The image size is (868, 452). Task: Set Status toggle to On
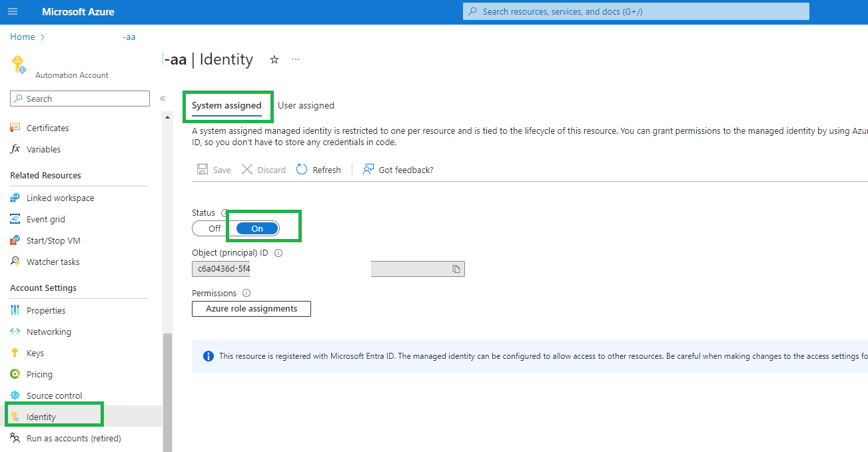coord(257,228)
